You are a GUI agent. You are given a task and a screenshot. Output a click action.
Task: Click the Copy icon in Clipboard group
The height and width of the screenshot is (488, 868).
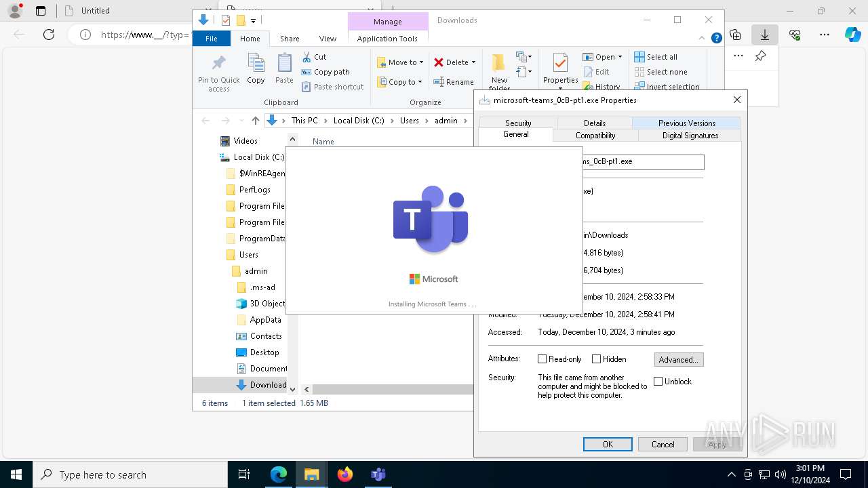pyautogui.click(x=256, y=68)
